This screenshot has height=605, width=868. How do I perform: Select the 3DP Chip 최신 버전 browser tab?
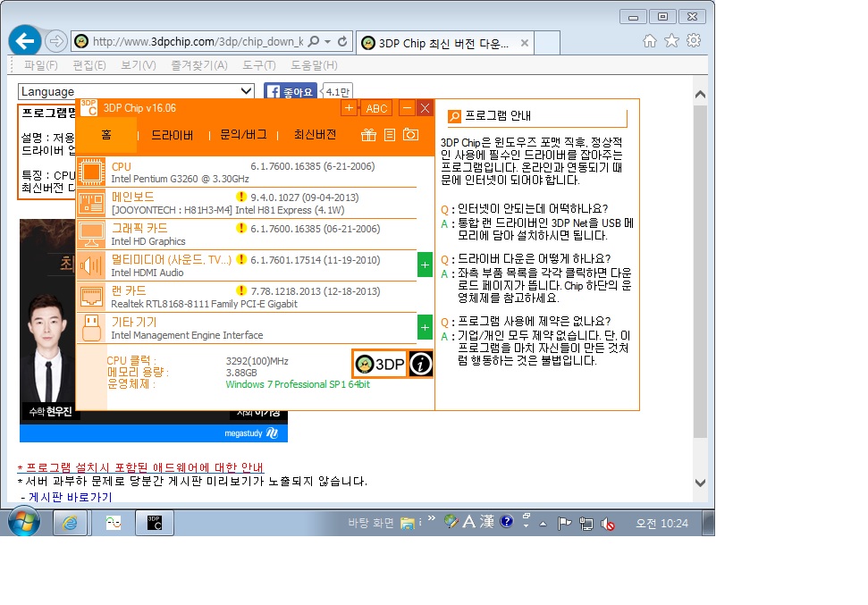click(x=445, y=43)
